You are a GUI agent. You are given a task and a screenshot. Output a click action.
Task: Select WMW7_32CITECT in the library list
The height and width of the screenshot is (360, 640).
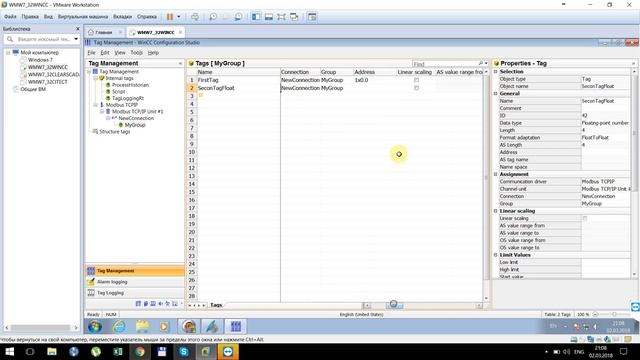point(47,82)
